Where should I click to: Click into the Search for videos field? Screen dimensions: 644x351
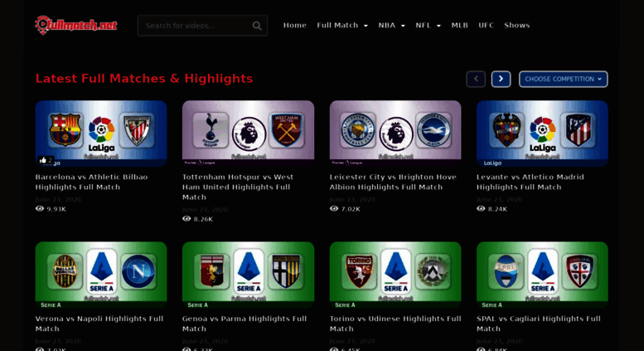tap(195, 26)
